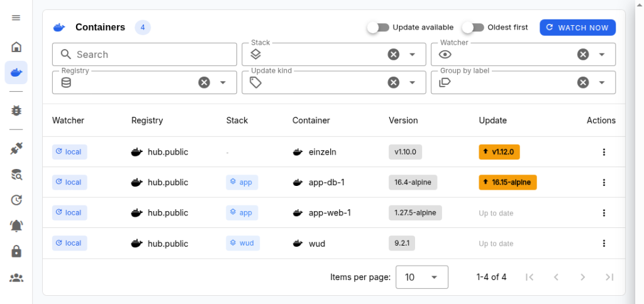Click the wud stack chip
The height and width of the screenshot is (304, 644).
click(243, 243)
